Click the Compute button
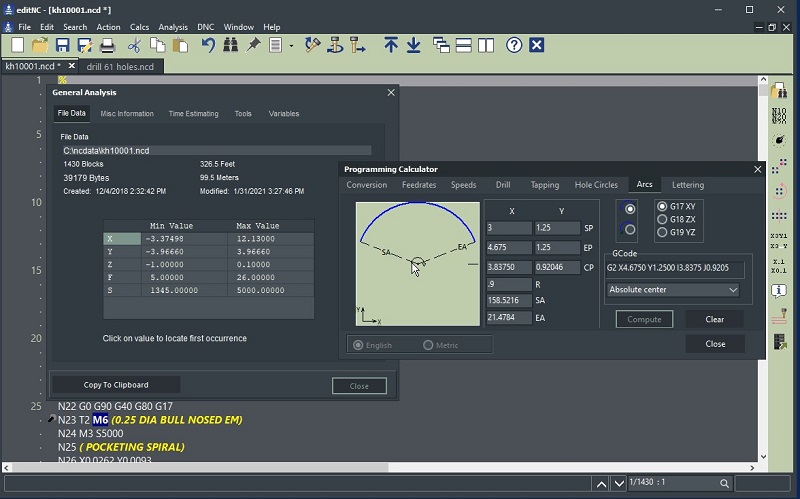 644,319
